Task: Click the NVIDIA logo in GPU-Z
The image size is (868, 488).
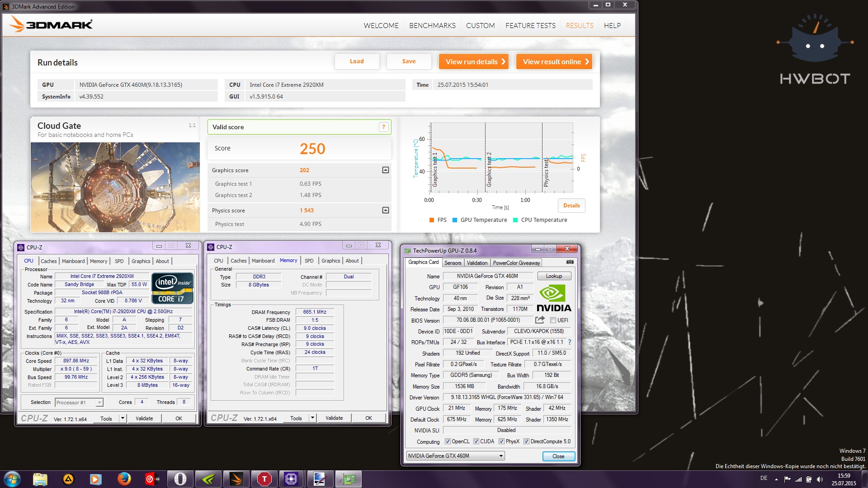Action: pos(554,298)
